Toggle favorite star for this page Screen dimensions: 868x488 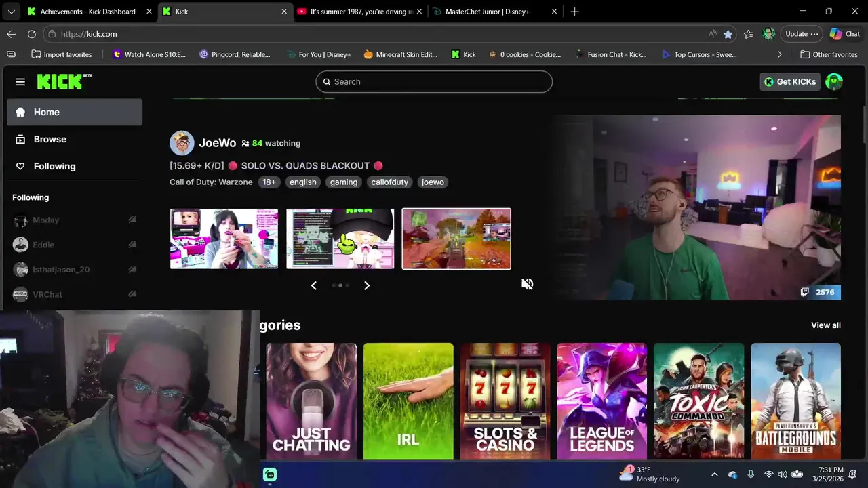(728, 34)
